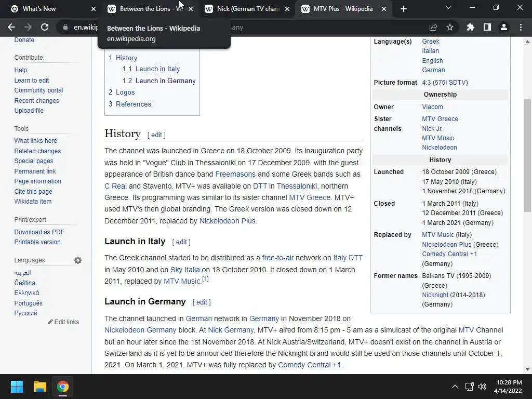The image size is (532, 399).
Task: Go to Logos section in contents
Action: [x=125, y=92]
